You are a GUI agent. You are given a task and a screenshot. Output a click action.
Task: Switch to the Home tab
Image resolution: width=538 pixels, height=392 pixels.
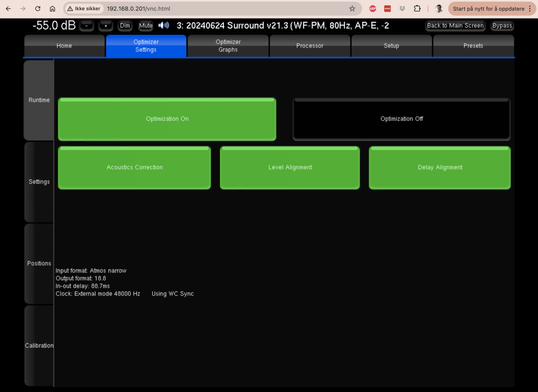(x=64, y=46)
